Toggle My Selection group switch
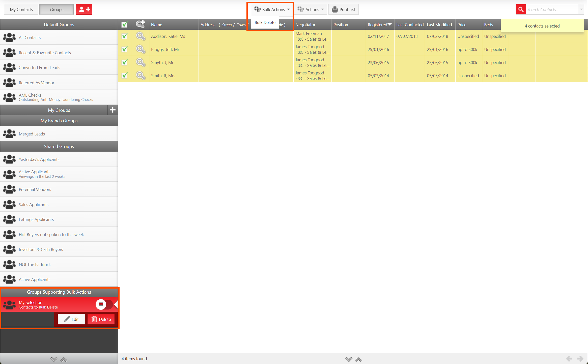Screen dimensions: 588x364 pos(104,304)
